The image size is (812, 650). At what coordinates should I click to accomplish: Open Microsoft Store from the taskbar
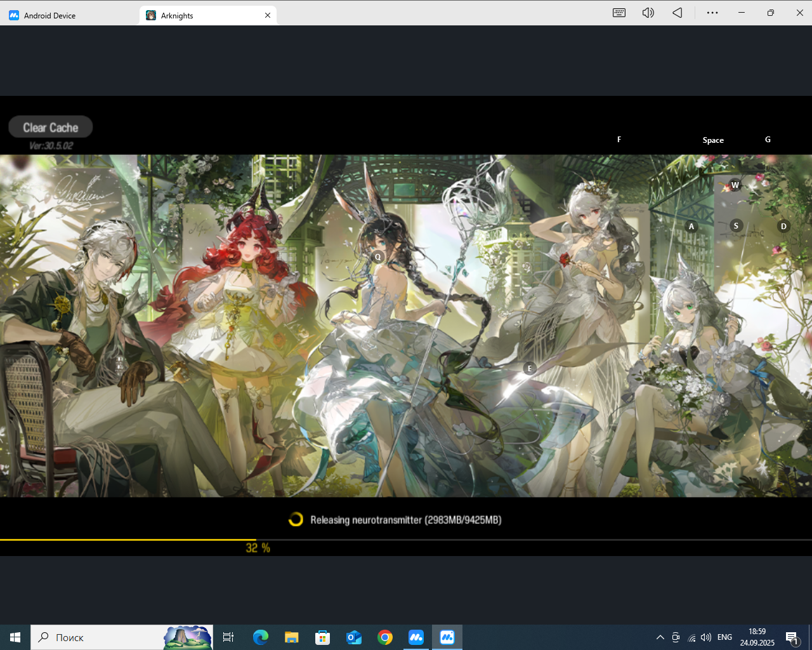[323, 637]
